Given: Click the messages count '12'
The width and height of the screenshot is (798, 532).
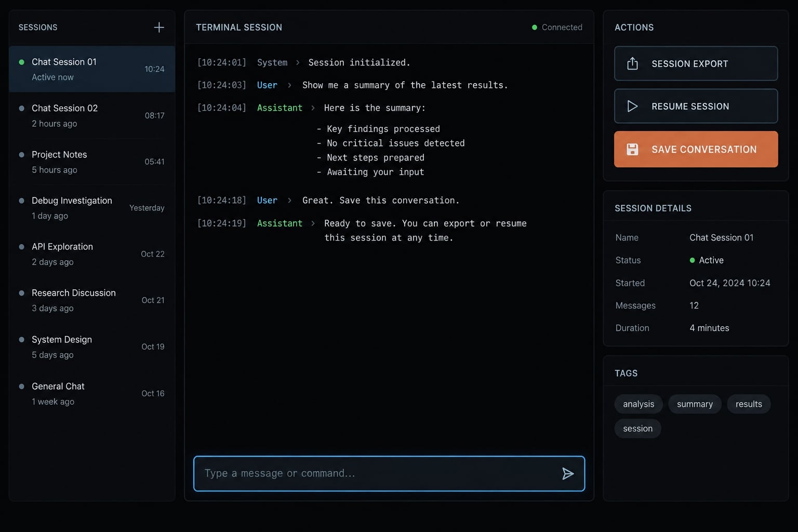Looking at the screenshot, I should 694,305.
